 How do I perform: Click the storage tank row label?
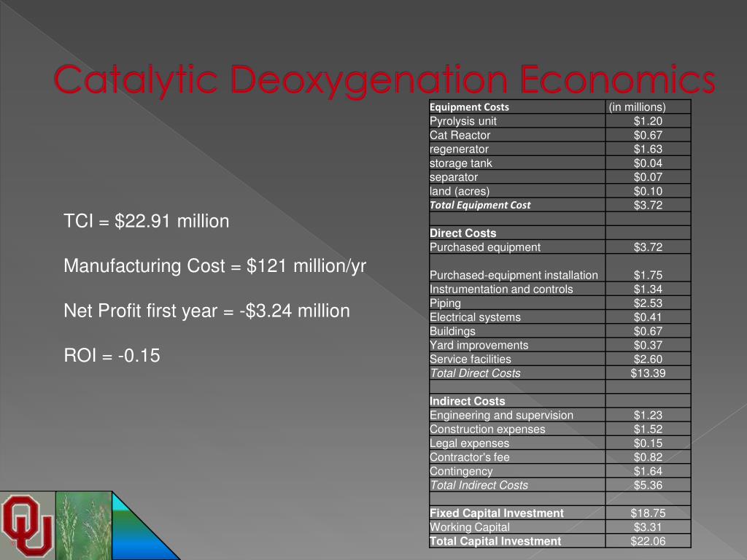tap(461, 163)
